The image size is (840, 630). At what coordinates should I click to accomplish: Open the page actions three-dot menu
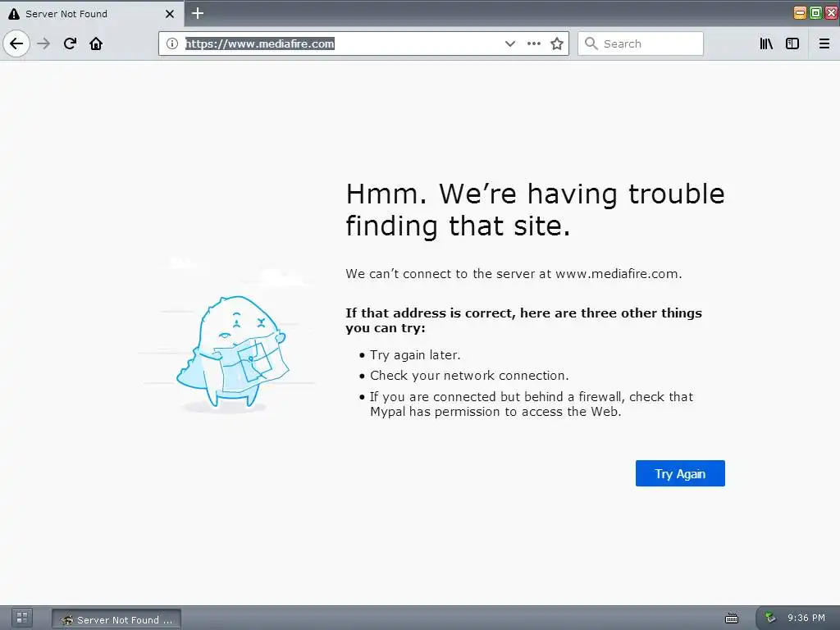(x=533, y=43)
